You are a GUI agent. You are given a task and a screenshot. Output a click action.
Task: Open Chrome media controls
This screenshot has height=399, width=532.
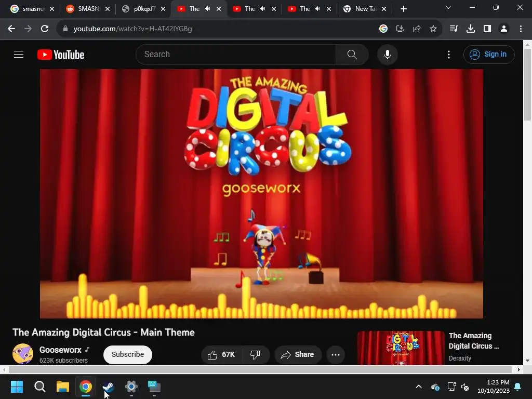pyautogui.click(x=454, y=29)
